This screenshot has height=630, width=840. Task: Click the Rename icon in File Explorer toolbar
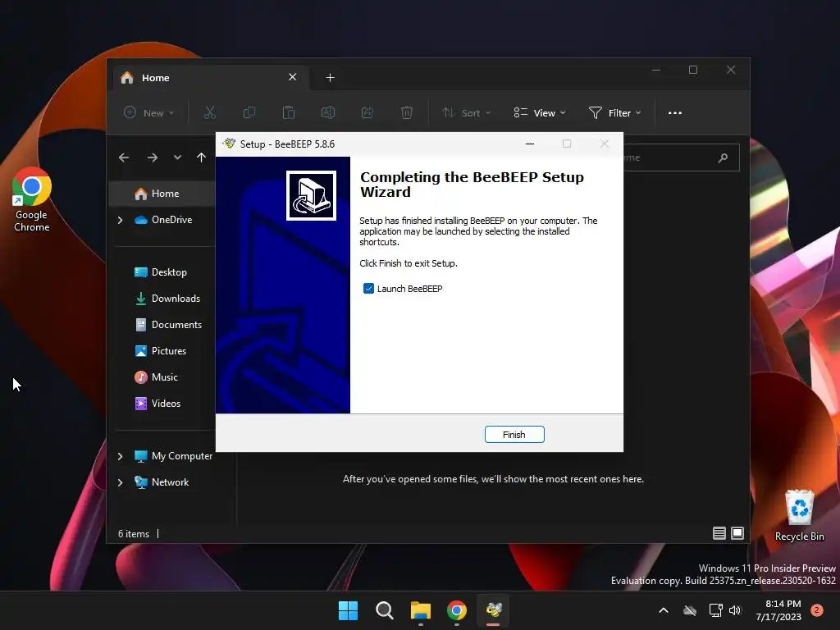(328, 112)
